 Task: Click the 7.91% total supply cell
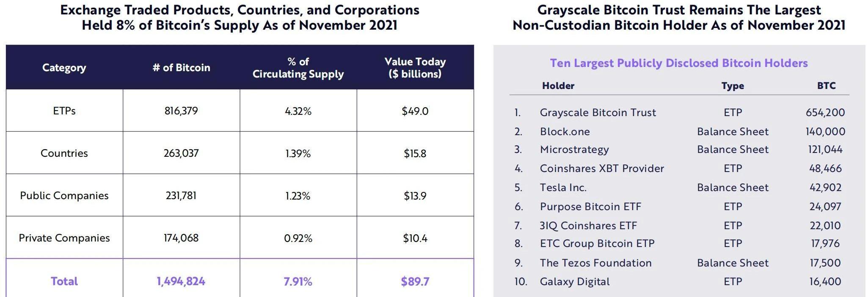[298, 281]
